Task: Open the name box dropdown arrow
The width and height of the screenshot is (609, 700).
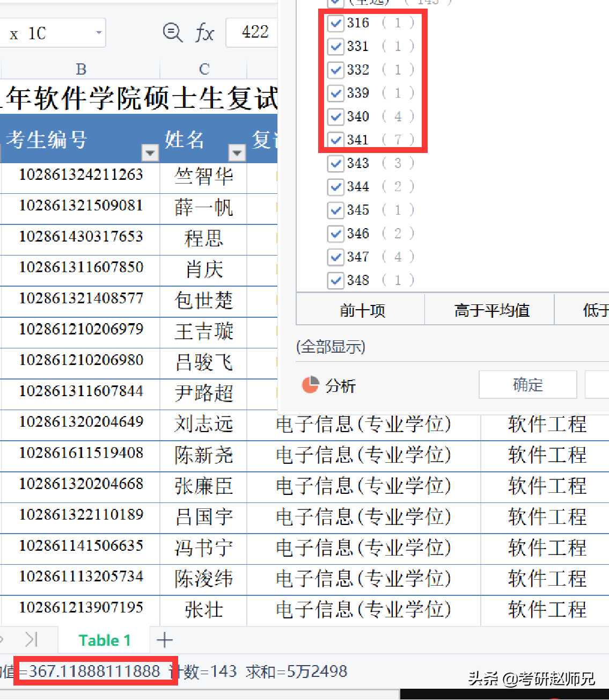Action: click(100, 33)
